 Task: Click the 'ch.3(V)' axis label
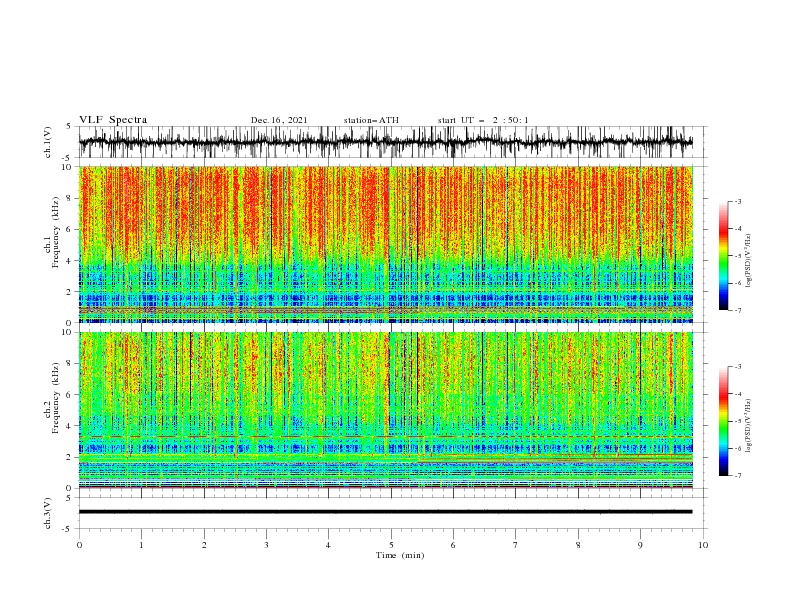click(48, 513)
